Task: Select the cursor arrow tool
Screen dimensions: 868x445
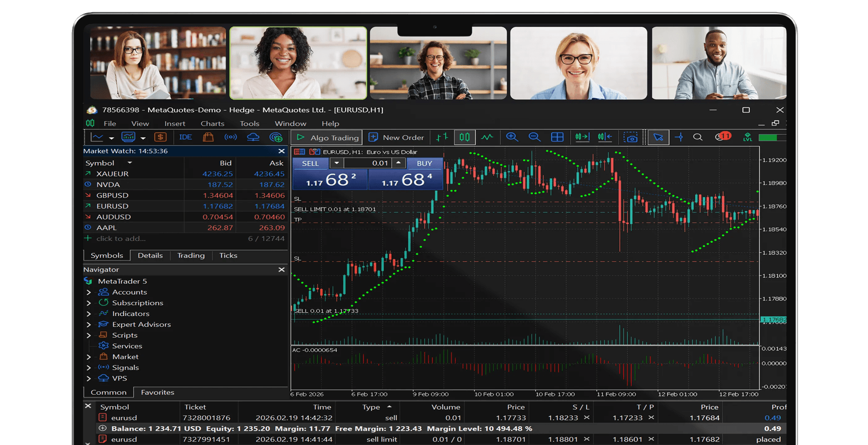Action: point(658,137)
